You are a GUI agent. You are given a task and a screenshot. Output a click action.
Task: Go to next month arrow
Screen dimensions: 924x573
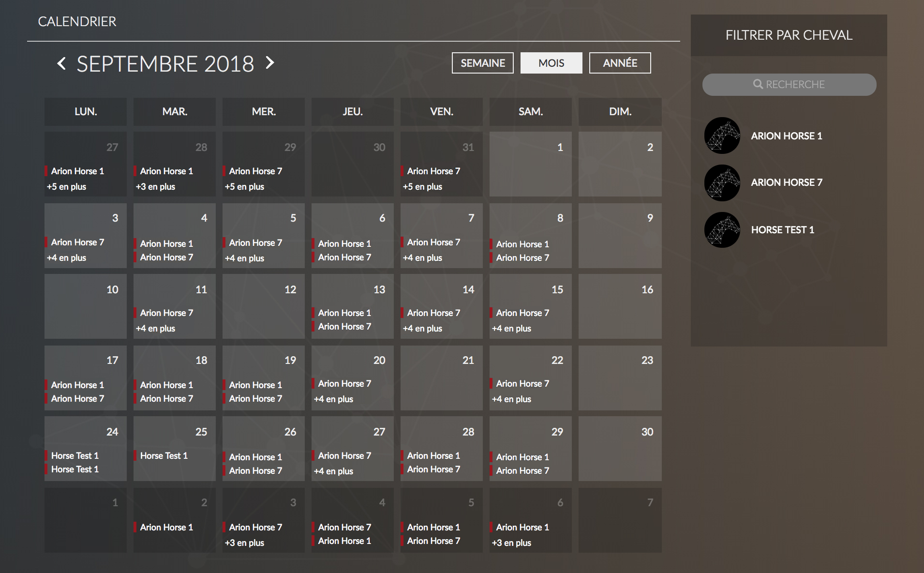click(x=270, y=62)
